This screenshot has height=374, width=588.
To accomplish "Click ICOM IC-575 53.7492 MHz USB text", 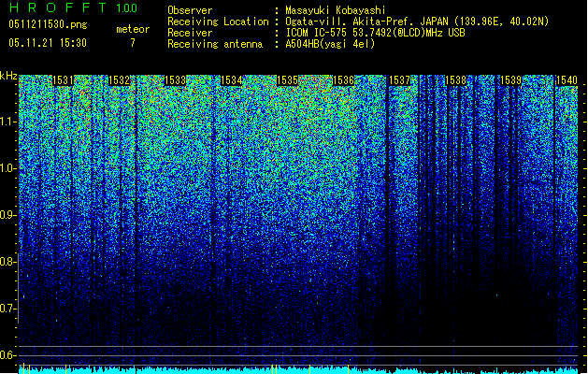I will click(376, 33).
